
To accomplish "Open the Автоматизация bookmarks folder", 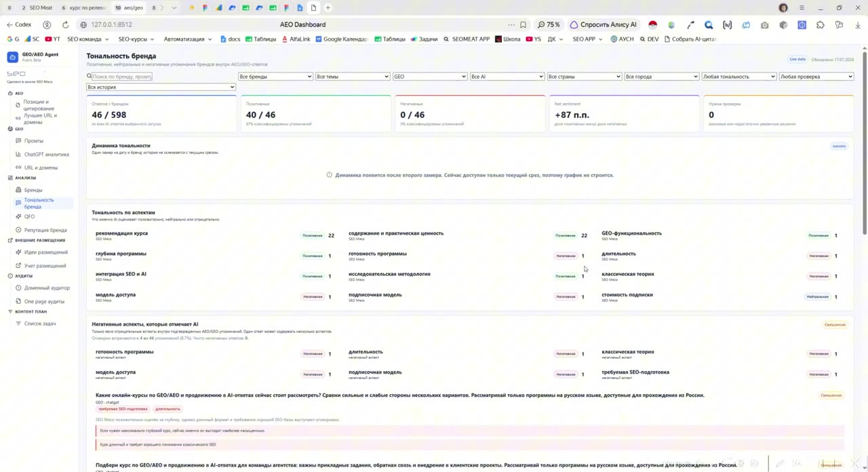I will click(x=187, y=39).
